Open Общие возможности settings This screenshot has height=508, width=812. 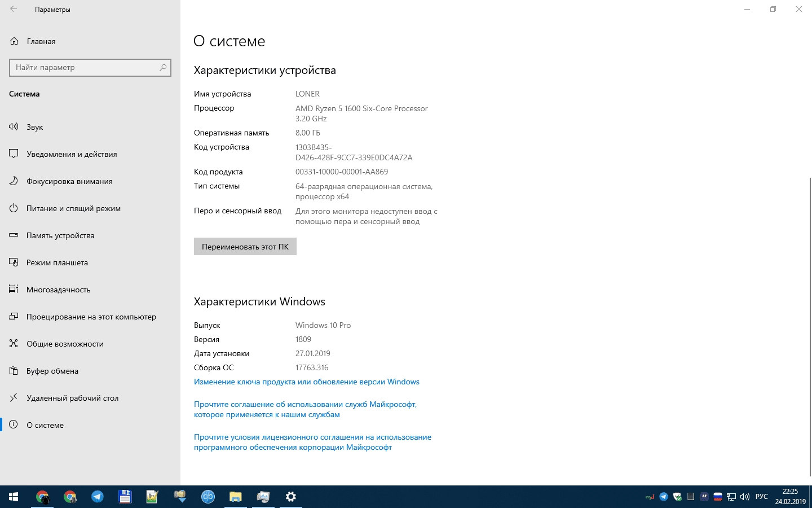[x=90, y=344]
